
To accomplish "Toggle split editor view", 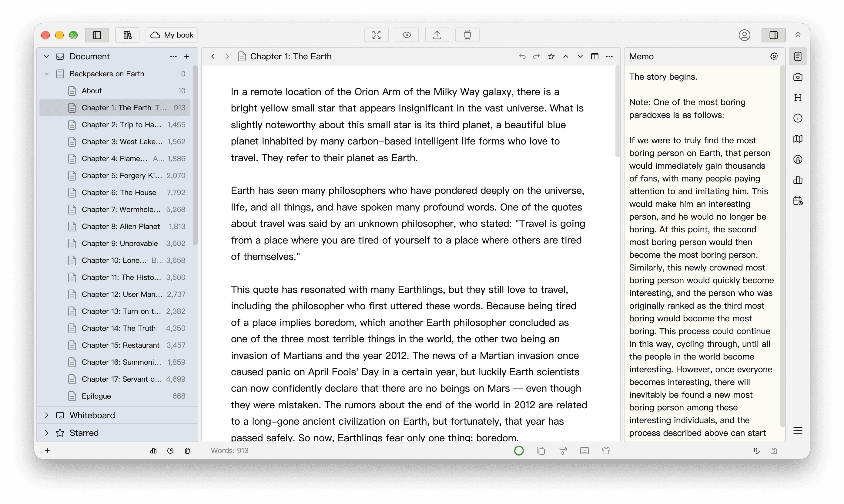I will click(x=594, y=56).
